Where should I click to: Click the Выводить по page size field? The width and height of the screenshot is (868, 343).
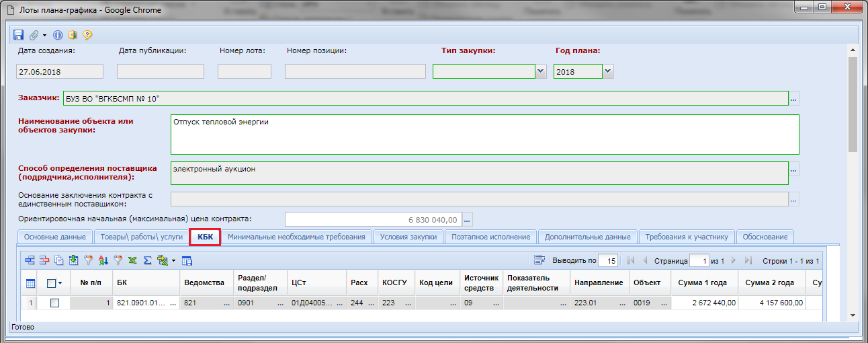click(608, 260)
